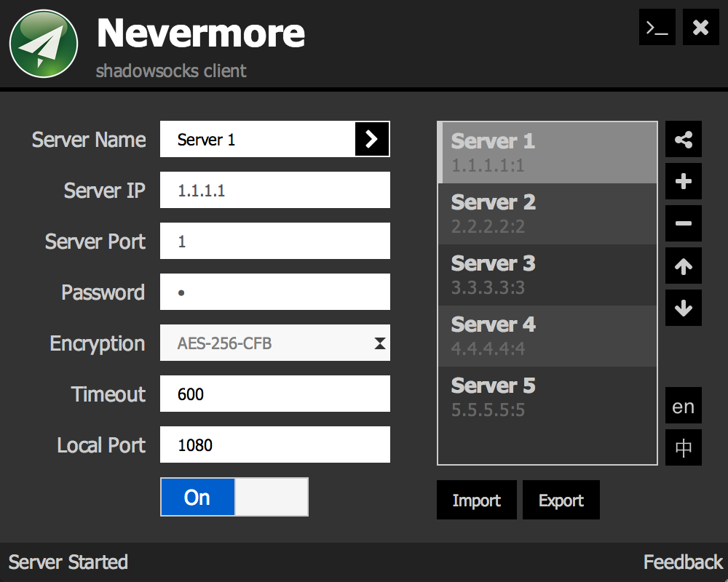The image size is (728, 582).
Task: Click the Local Port label
Action: click(x=101, y=445)
